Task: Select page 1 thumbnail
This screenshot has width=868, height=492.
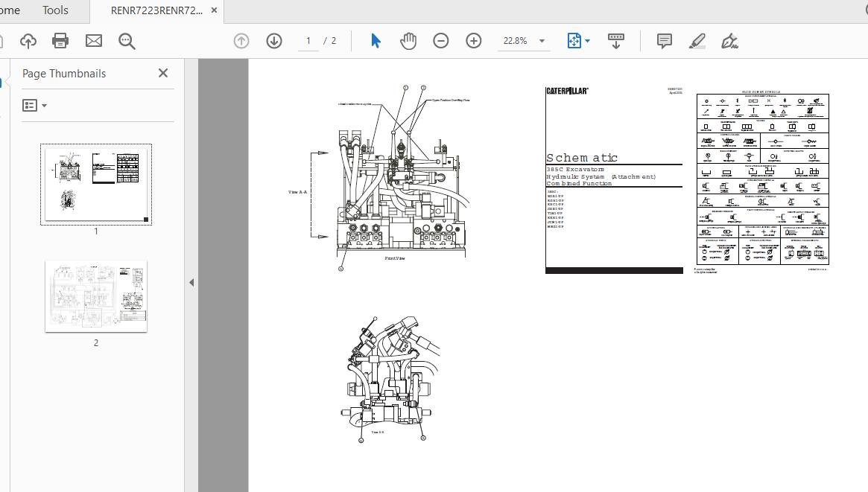Action: (x=96, y=185)
